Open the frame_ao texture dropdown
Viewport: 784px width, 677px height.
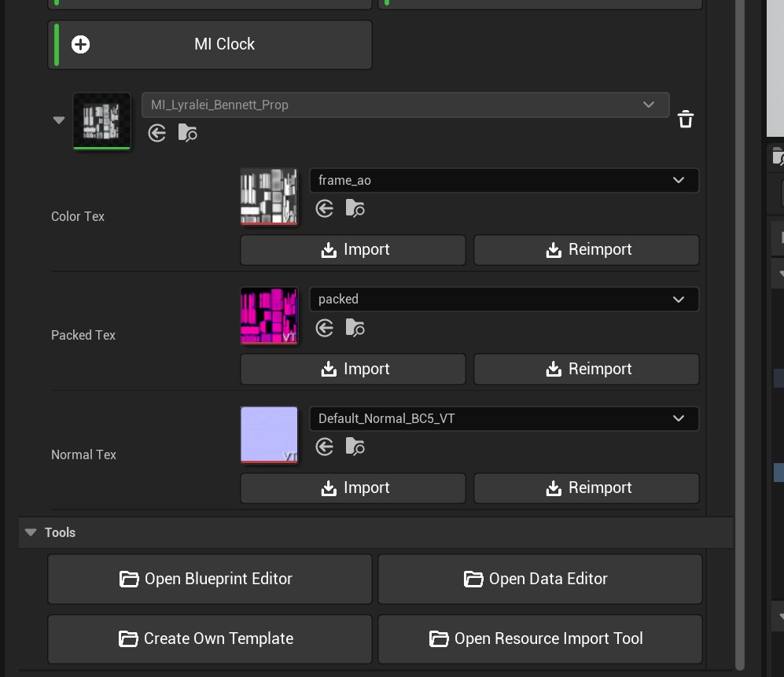504,181
